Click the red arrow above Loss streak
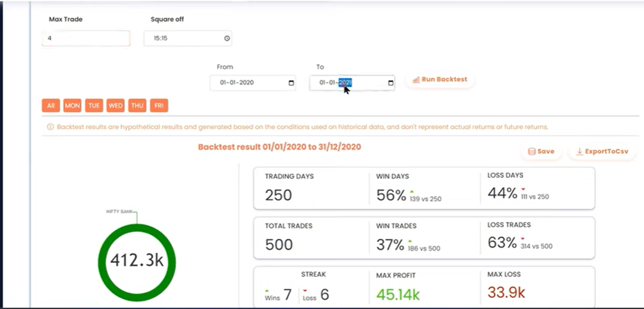Screen dimensions: 644x309 point(305,290)
